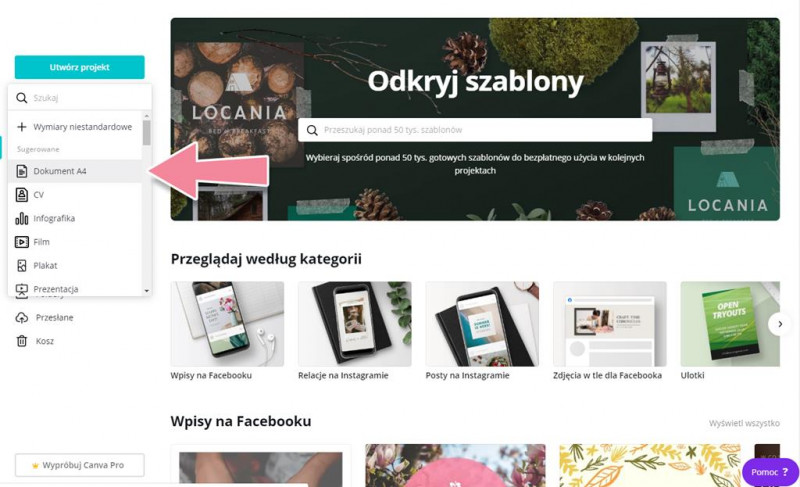800x487 pixels.
Task: Click the Prezentacja presentation icon
Action: coord(21,289)
